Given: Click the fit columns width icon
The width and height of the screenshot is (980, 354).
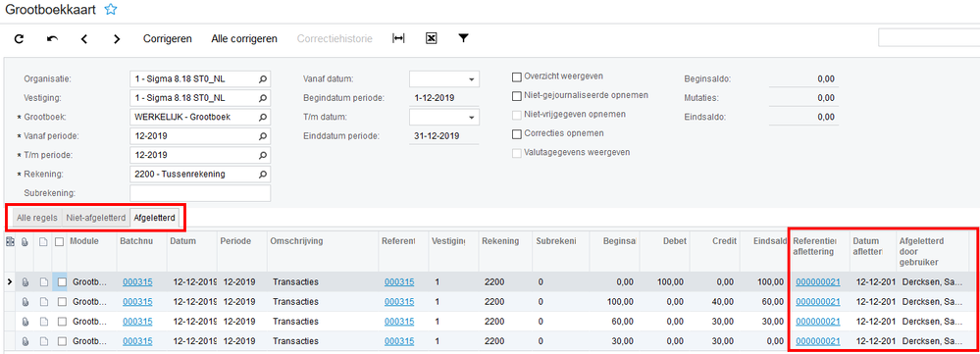Looking at the screenshot, I should click(x=398, y=38).
